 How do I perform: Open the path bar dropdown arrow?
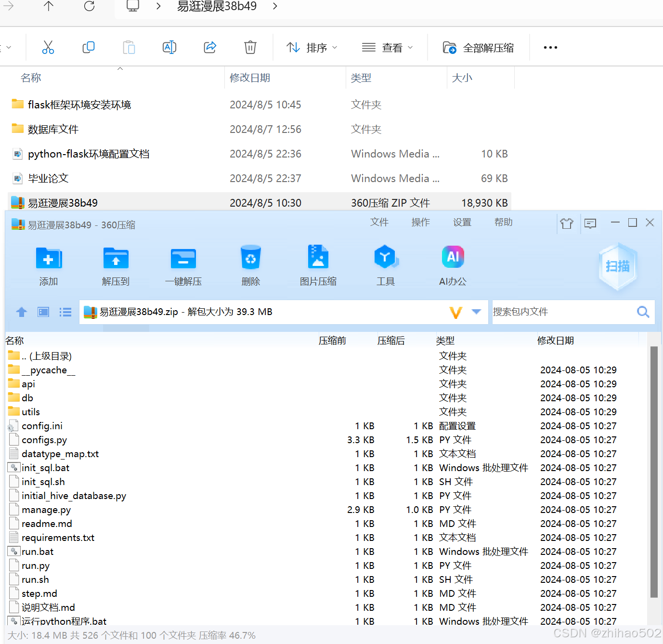click(477, 312)
